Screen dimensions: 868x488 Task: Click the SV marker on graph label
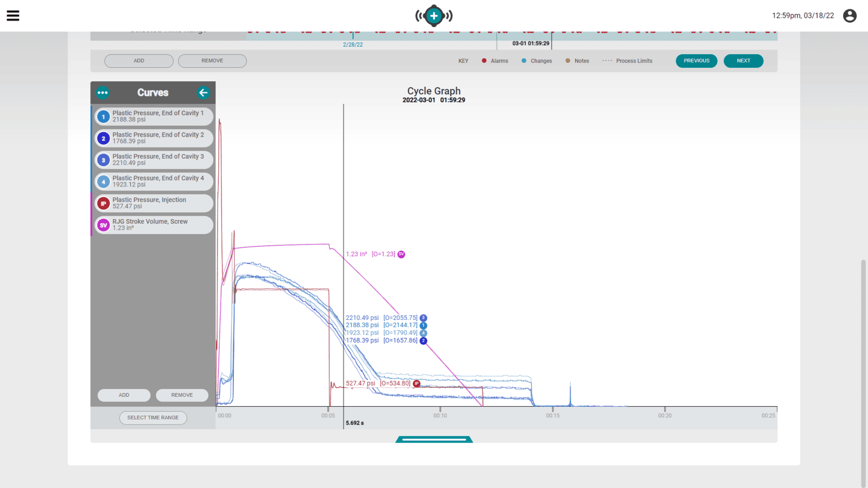401,254
